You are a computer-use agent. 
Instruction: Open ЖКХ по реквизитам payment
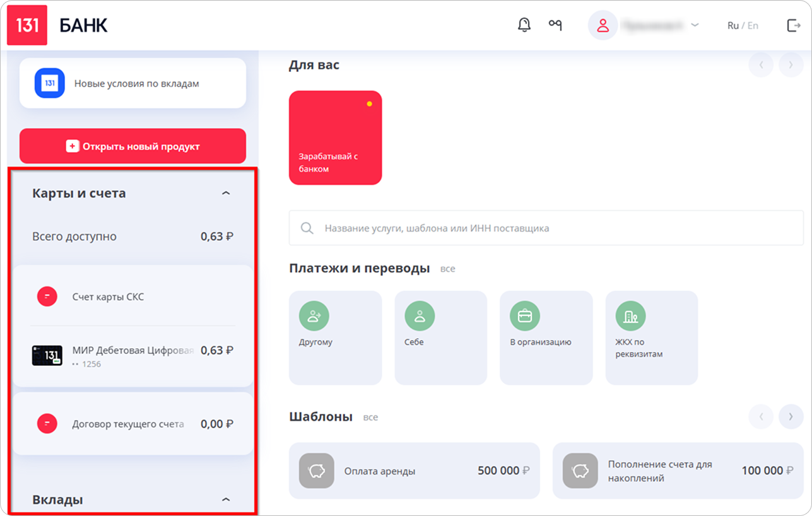click(651, 337)
